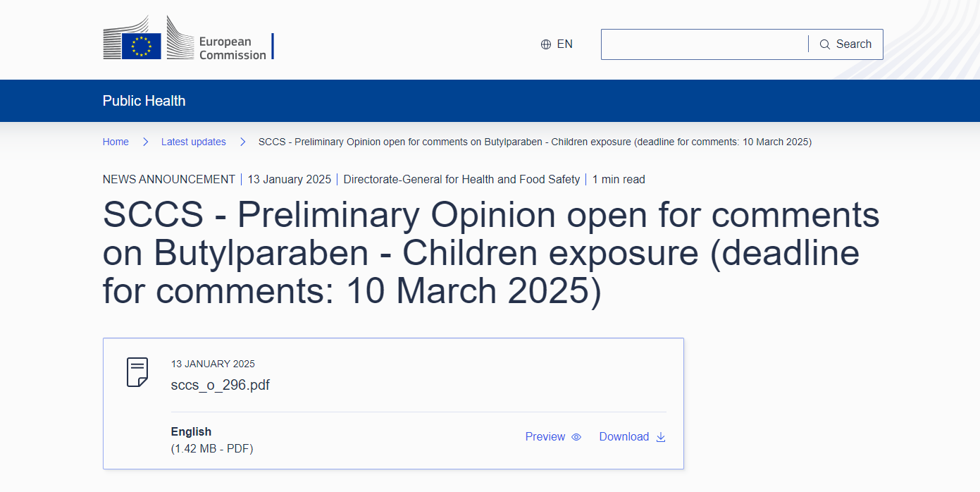Click the download arrow icon next to Download
Screen dimensions: 980x492
pyautogui.click(x=660, y=437)
